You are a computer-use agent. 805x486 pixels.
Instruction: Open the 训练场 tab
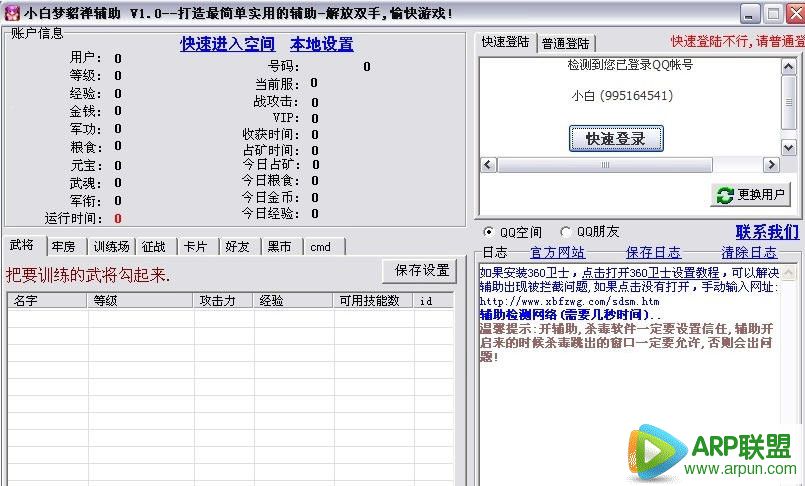click(111, 247)
